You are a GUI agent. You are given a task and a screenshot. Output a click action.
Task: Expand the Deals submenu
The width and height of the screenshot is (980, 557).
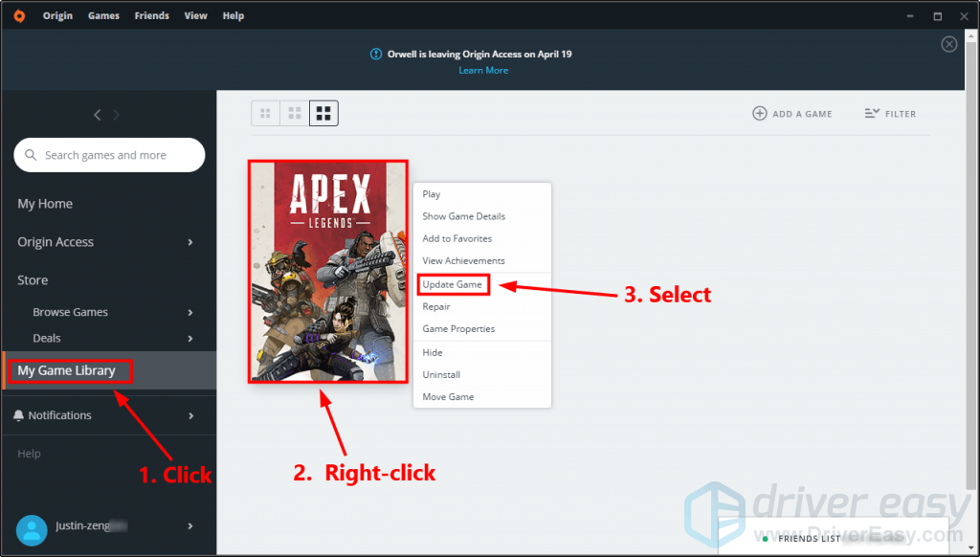pyautogui.click(x=190, y=338)
